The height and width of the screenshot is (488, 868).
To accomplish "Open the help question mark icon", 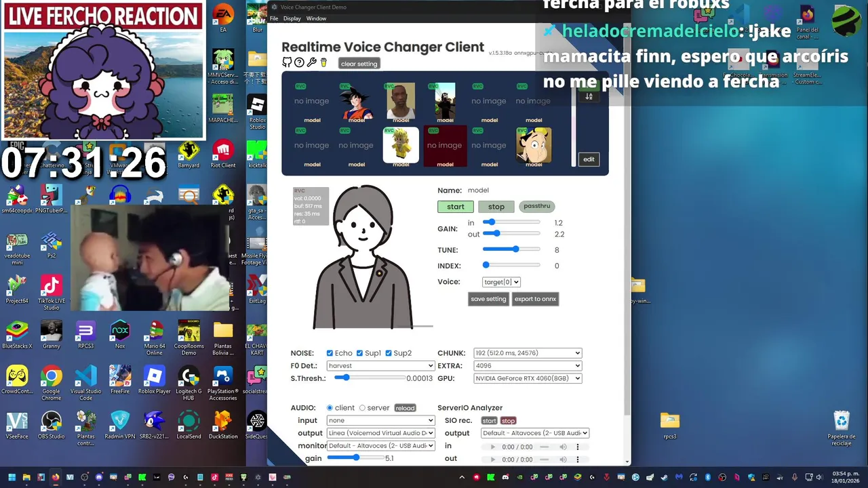I will [x=299, y=62].
